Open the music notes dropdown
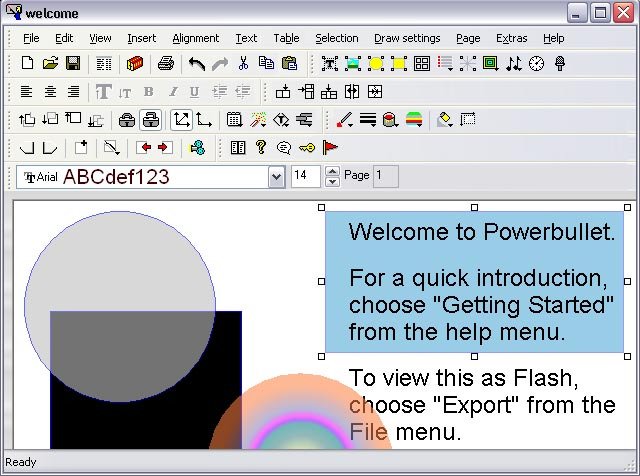 tap(513, 64)
